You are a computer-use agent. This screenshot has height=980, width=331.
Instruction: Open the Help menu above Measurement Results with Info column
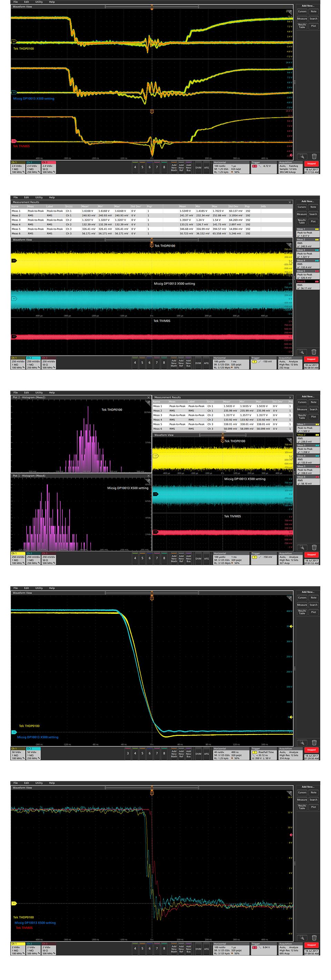click(x=52, y=198)
